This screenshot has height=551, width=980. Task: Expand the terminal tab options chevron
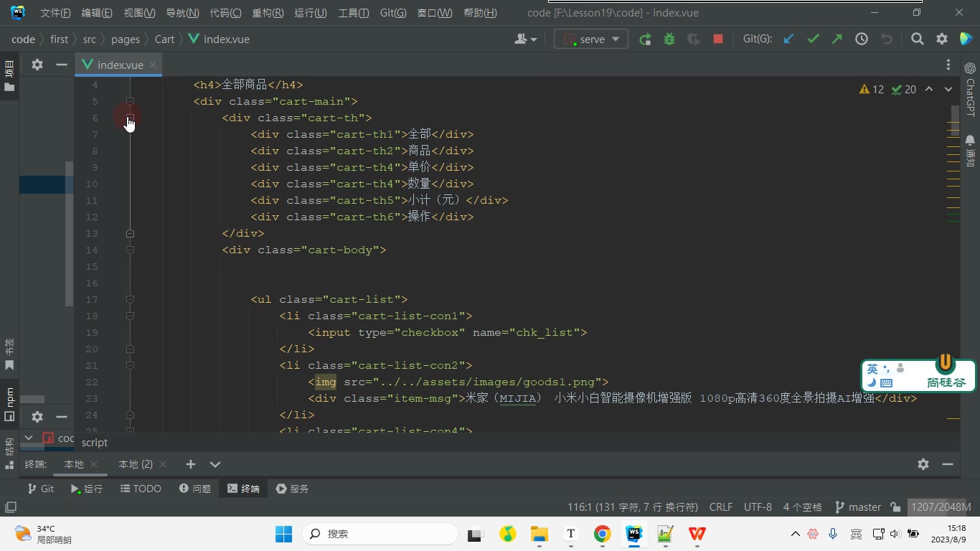[x=215, y=464]
